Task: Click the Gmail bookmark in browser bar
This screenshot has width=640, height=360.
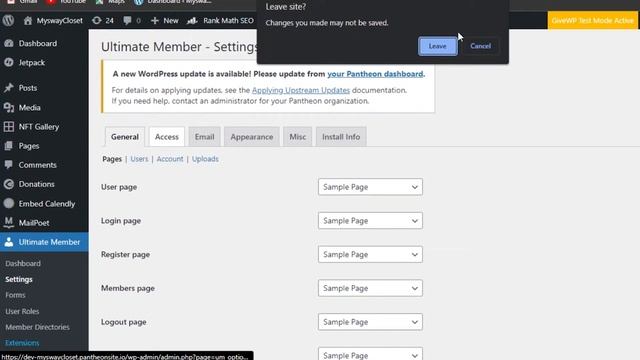Action: coord(28,2)
